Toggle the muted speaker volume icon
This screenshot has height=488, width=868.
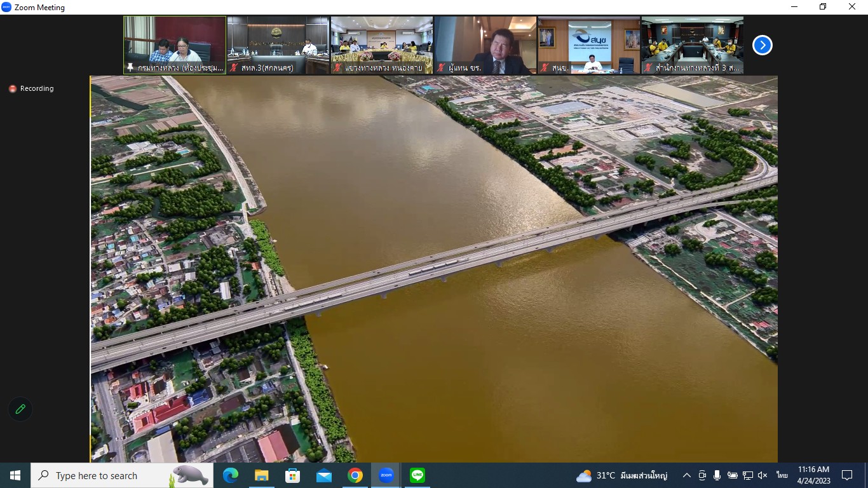click(x=763, y=475)
